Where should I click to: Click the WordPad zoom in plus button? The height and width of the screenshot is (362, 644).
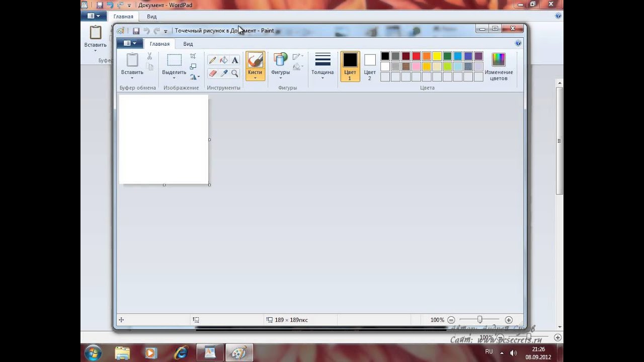(557, 337)
